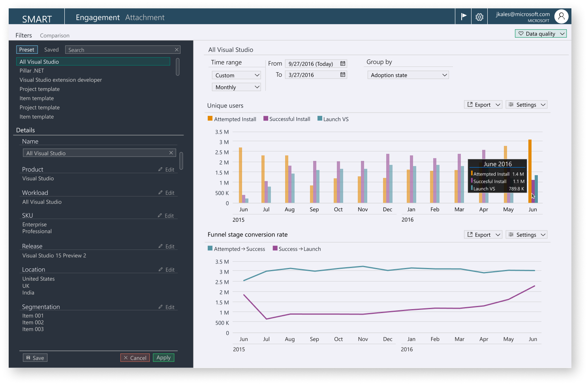The height and width of the screenshot is (385, 588).
Task: Click June 2015 Attempted Install bar
Action: pyautogui.click(x=240, y=175)
